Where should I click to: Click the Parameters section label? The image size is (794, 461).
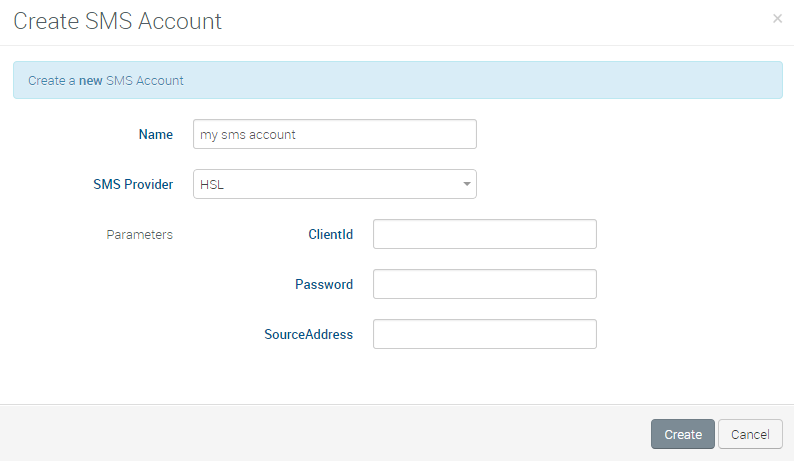[x=139, y=234]
